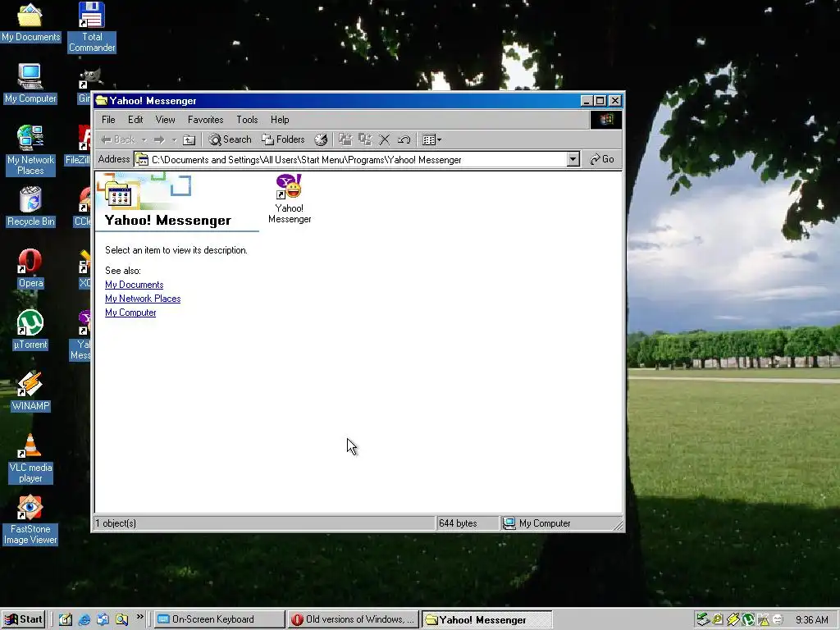Click the Up one folder toolbar icon
This screenshot has height=630, width=840.
pyautogui.click(x=189, y=139)
